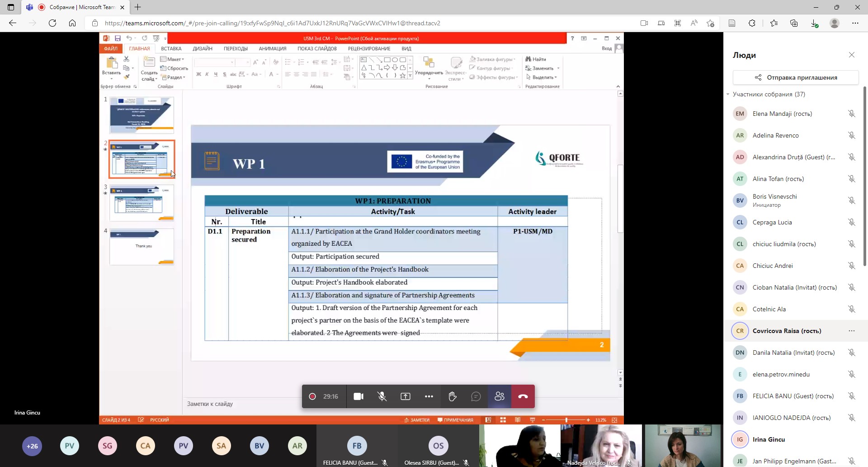The width and height of the screenshot is (868, 467).
Task: Click the People panel vertical scrollbar
Action: click(864, 176)
